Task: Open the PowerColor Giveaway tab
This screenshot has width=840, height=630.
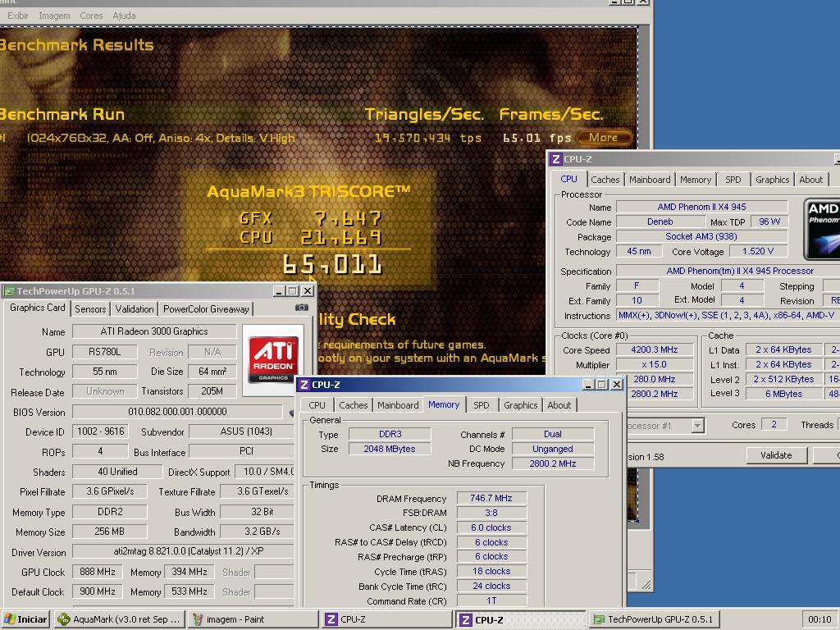Action: 206,309
